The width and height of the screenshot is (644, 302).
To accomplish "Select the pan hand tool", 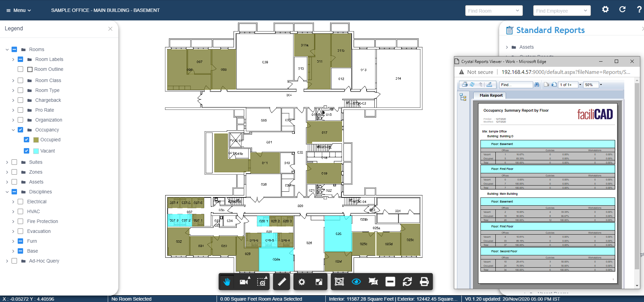I will [x=227, y=282].
